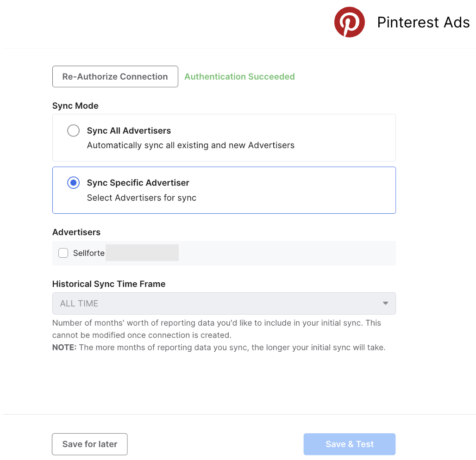This screenshot has height=460, width=476.
Task: Click the Pinterest Ads title text
Action: (x=423, y=22)
